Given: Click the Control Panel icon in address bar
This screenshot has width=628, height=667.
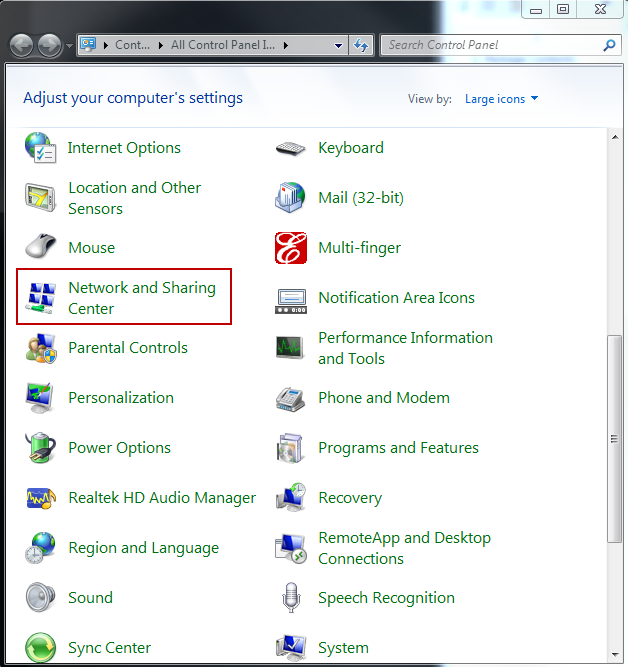Looking at the screenshot, I should [88, 44].
